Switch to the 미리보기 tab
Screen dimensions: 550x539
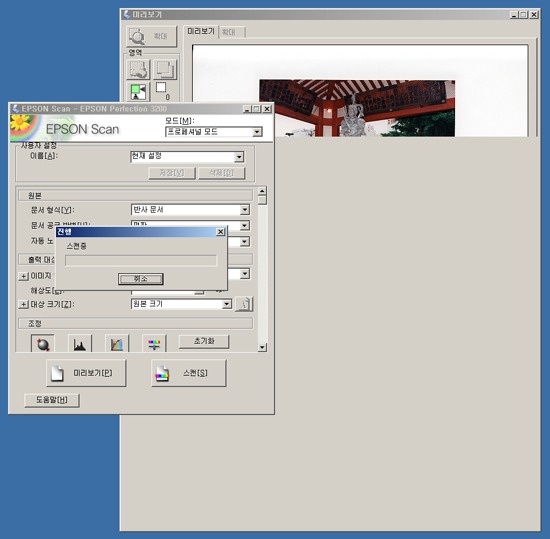pos(201,32)
